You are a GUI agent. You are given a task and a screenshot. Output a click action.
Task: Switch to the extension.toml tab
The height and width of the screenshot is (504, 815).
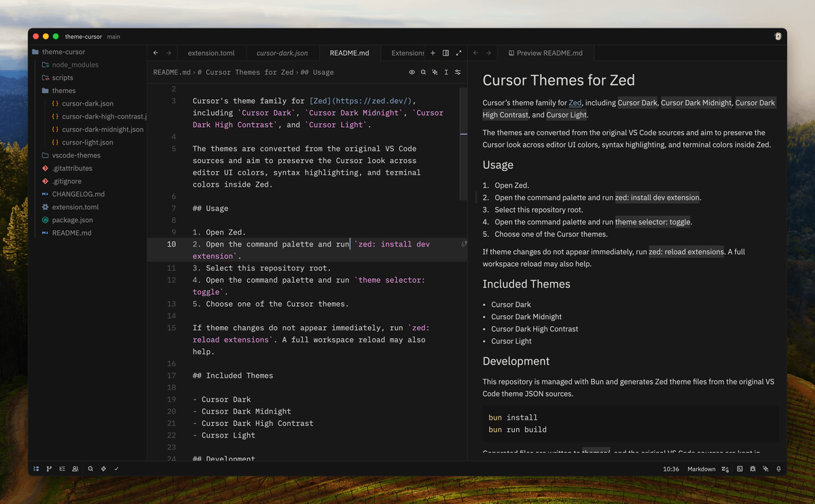[211, 53]
